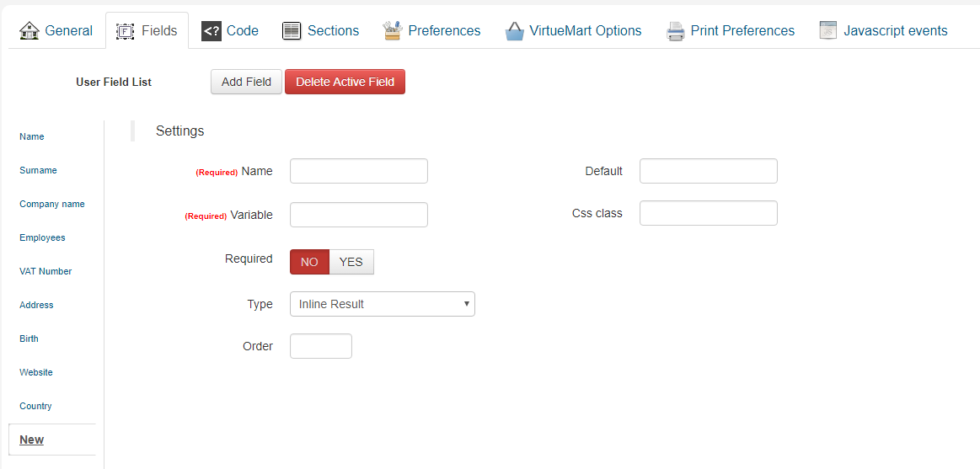Click the printer icon for Print Preferences
Screen dimensions: 980x469
(x=675, y=30)
